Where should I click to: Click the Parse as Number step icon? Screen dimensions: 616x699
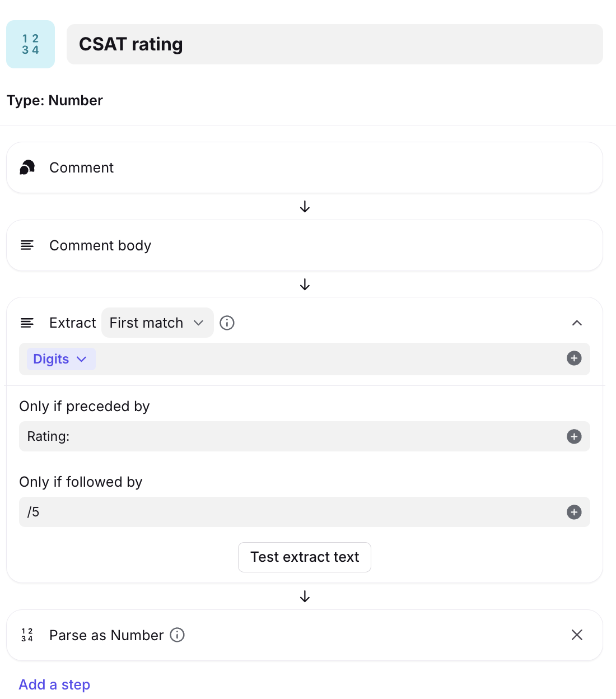click(x=27, y=635)
